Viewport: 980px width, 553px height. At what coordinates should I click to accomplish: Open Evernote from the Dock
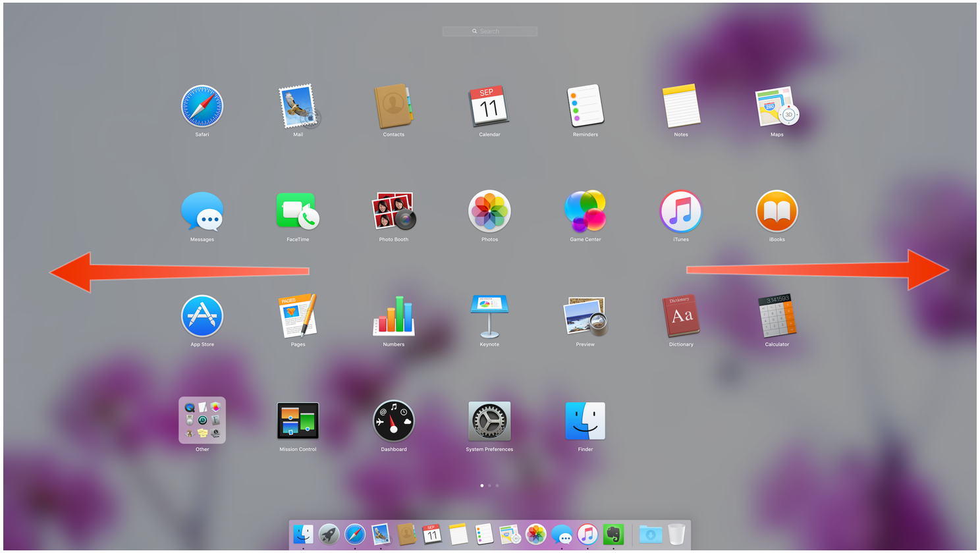click(613, 534)
